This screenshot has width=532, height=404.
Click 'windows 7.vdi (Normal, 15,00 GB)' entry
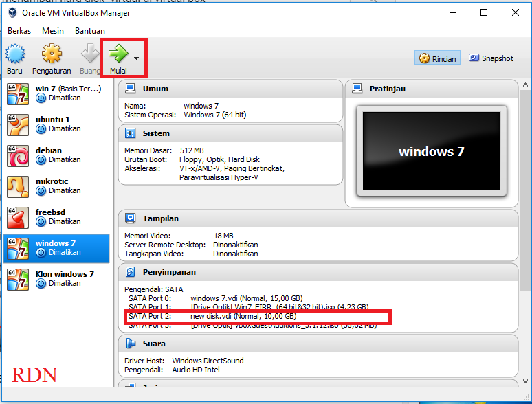pos(246,298)
